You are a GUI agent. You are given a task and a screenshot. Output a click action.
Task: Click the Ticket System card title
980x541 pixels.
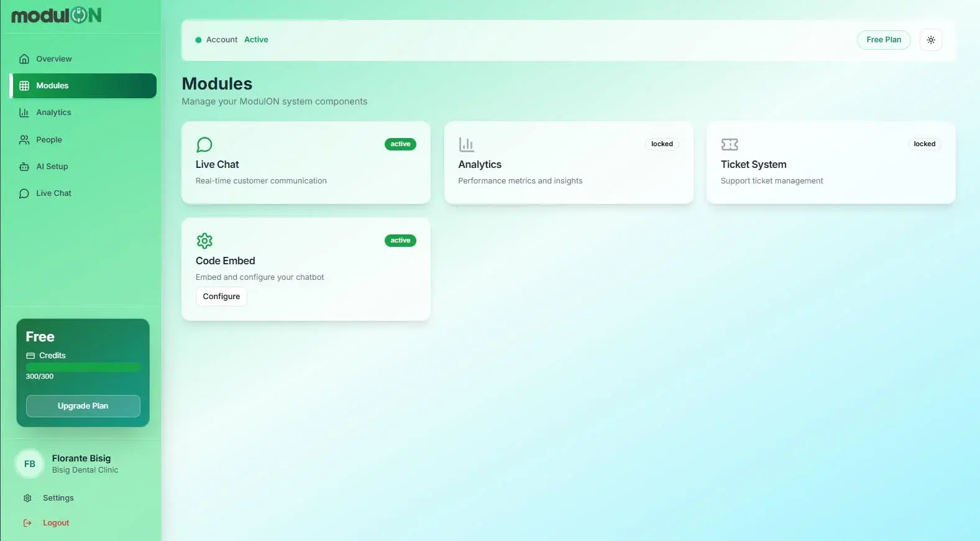click(x=754, y=165)
